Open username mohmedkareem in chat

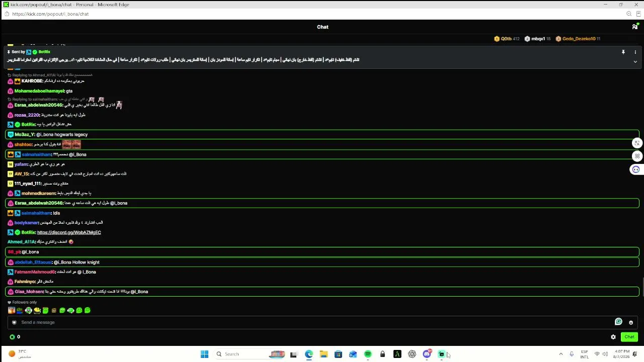(x=38, y=193)
